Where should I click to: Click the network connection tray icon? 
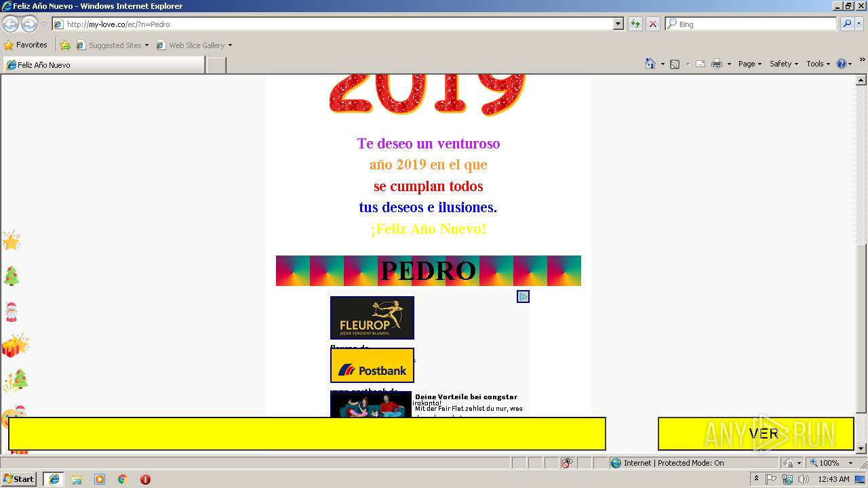[x=787, y=479]
